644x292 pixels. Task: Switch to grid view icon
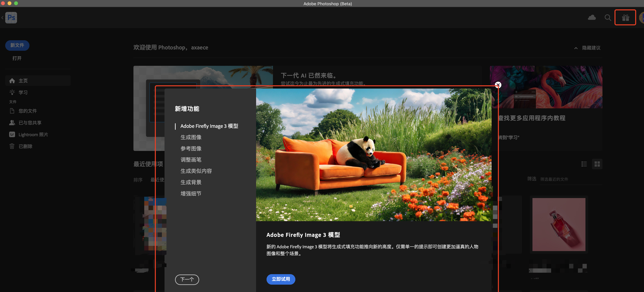pyautogui.click(x=597, y=164)
